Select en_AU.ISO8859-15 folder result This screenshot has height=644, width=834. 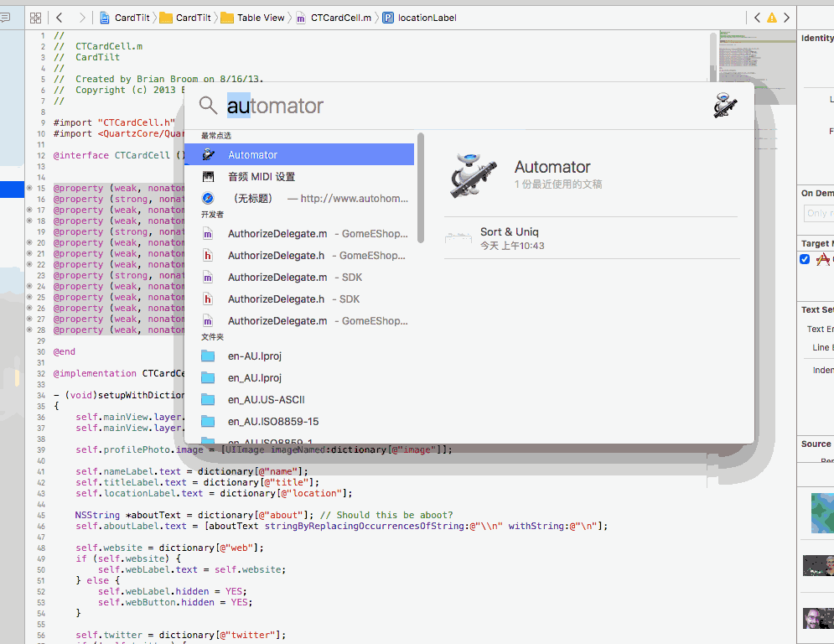click(299, 421)
